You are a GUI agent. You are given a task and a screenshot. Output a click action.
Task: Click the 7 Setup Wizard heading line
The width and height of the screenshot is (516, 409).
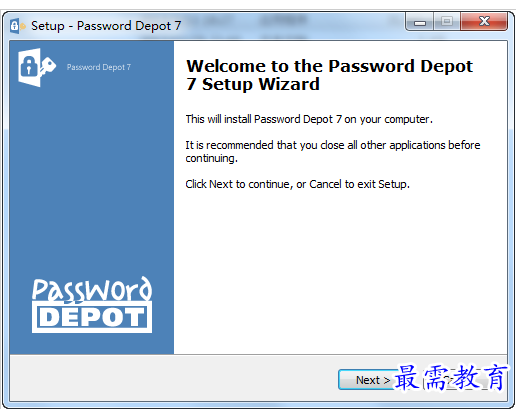(x=253, y=84)
